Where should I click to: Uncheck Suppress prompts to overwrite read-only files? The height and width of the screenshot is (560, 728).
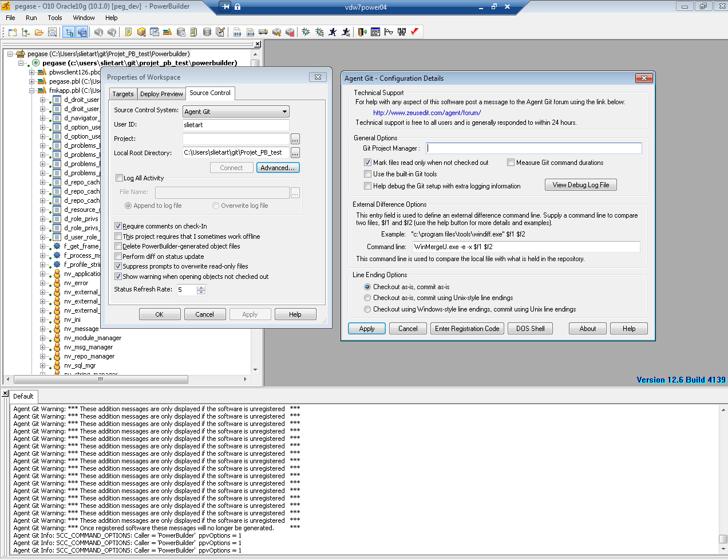[118, 266]
